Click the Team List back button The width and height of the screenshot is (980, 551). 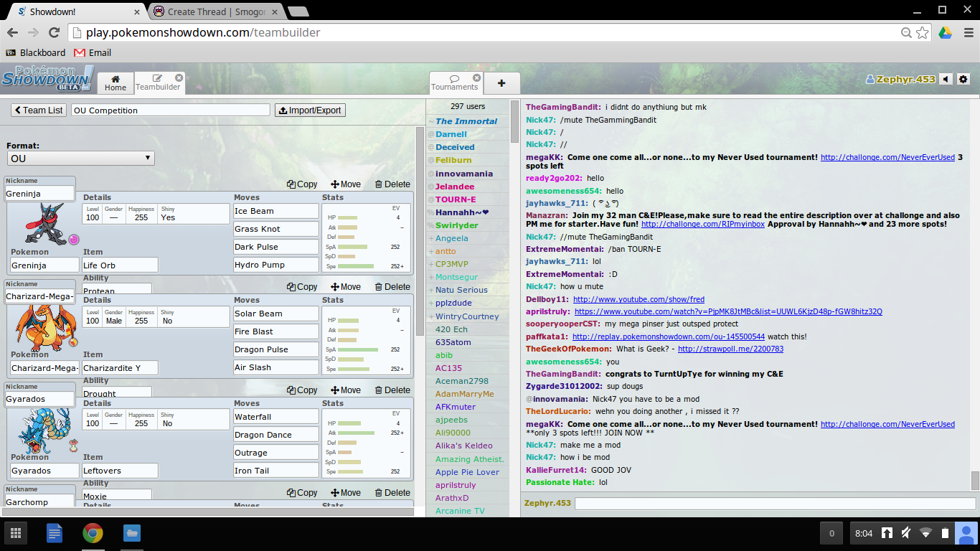(x=39, y=110)
